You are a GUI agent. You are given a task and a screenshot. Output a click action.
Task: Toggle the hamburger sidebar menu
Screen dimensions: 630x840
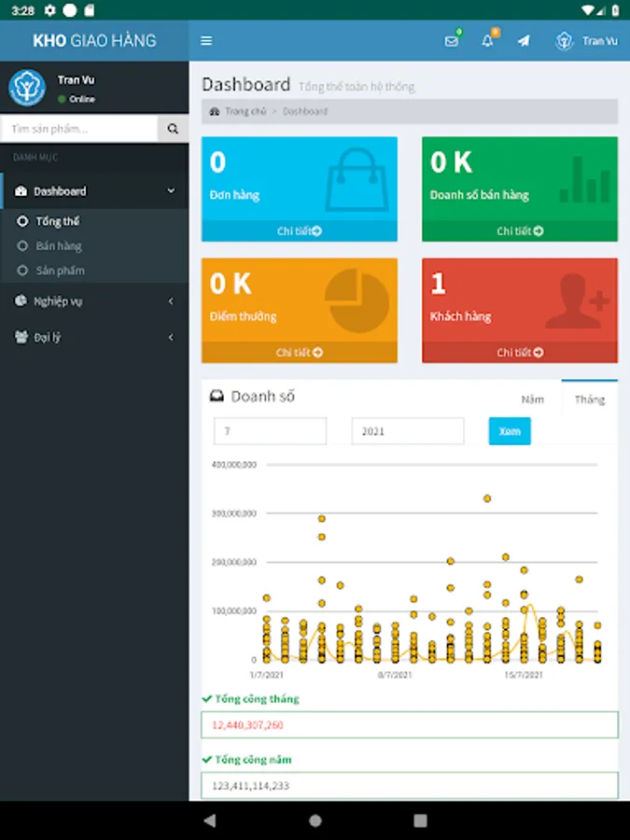pos(206,41)
